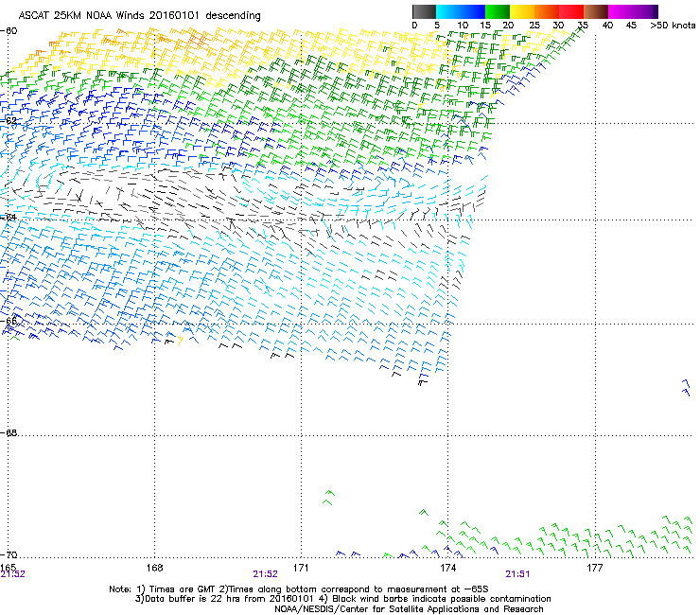
Task: Click the longitude label '171'
Action: coord(301,568)
